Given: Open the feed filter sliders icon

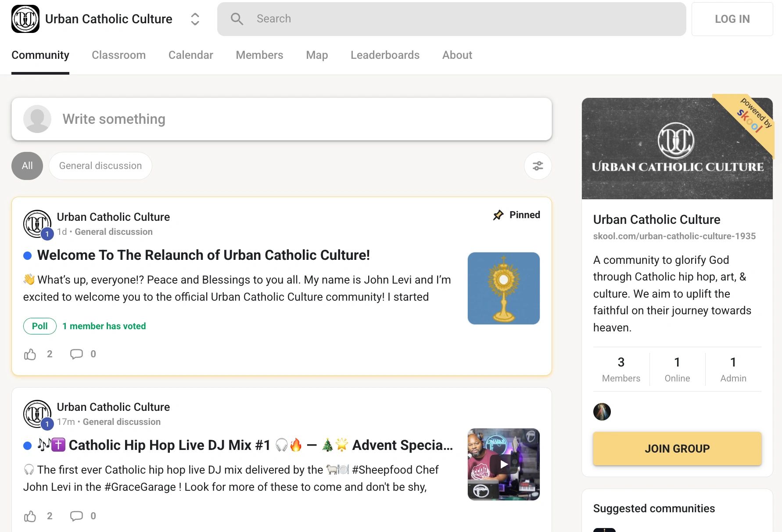Looking at the screenshot, I should (538, 166).
